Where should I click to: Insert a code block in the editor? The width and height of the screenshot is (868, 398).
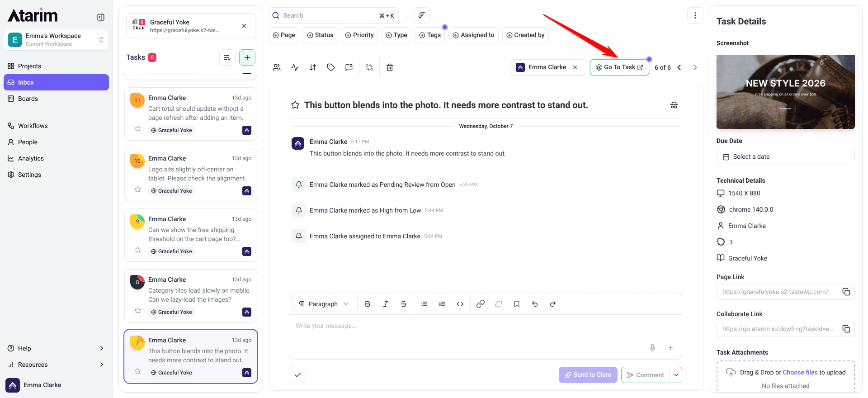click(460, 304)
